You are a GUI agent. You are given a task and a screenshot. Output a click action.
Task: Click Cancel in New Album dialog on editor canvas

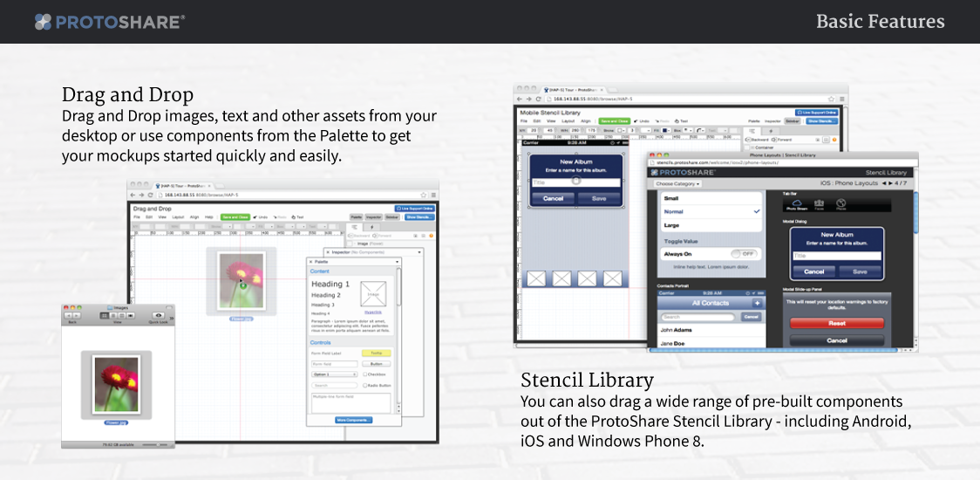pyautogui.click(x=553, y=198)
